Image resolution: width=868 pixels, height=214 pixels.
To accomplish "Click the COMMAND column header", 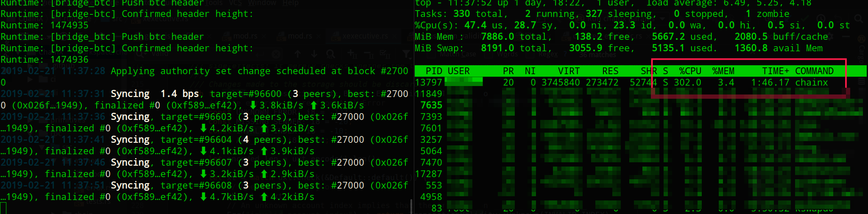I will (x=814, y=71).
